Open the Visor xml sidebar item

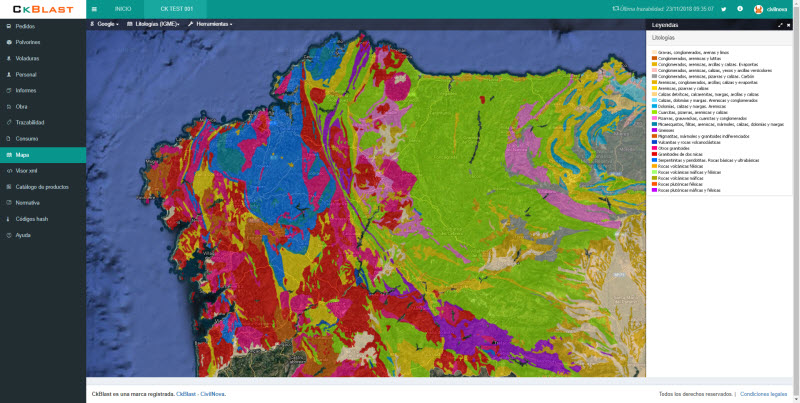click(27, 170)
